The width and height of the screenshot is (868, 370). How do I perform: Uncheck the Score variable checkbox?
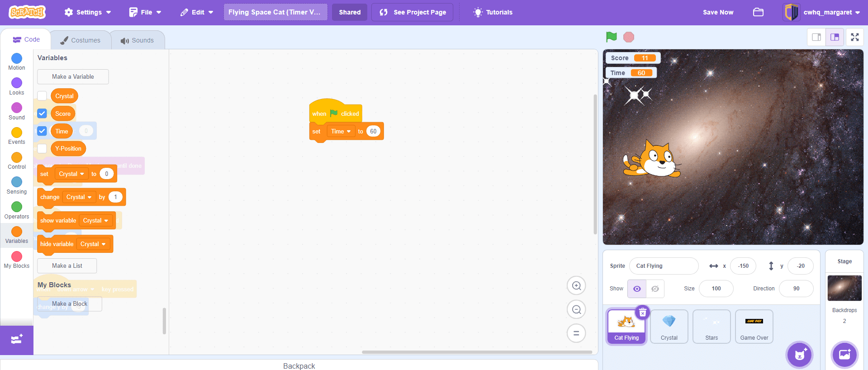(42, 114)
